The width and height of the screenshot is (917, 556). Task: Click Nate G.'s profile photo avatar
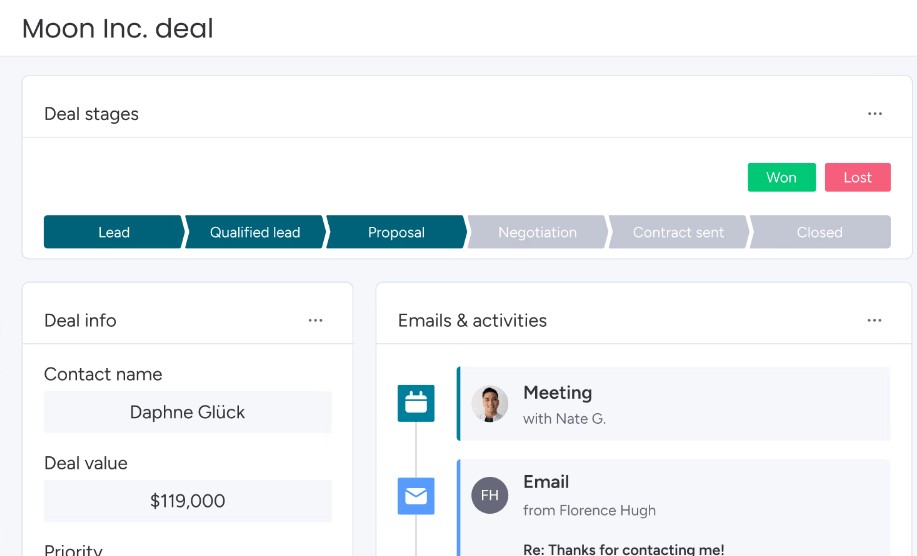coord(490,404)
